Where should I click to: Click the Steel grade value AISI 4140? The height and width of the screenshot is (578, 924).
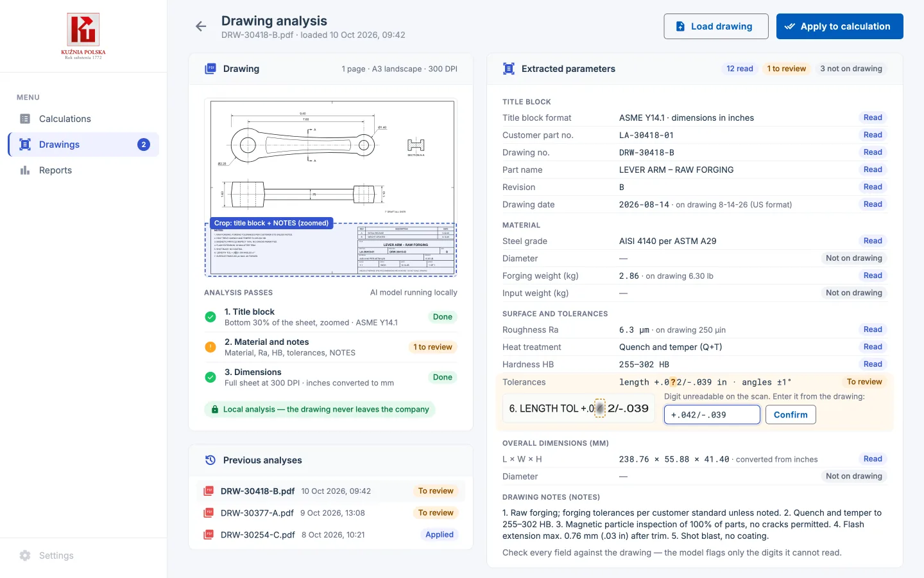coord(667,241)
